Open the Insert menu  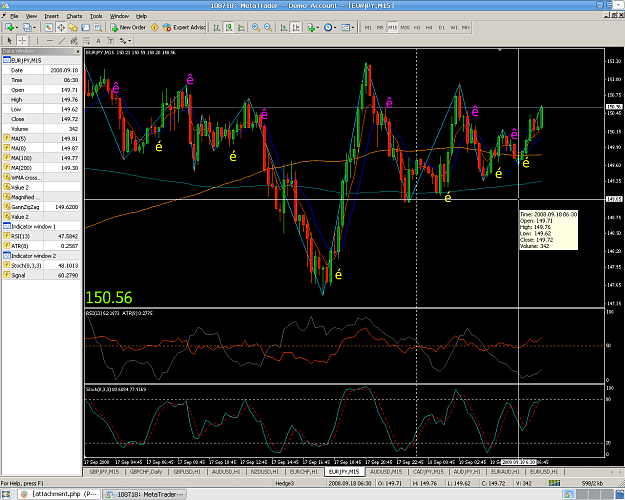[x=51, y=16]
